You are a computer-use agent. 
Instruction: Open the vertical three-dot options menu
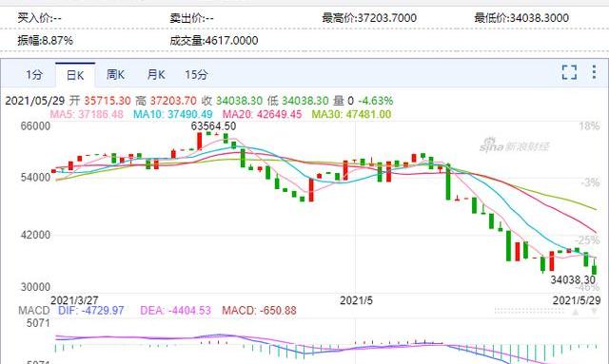594,72
